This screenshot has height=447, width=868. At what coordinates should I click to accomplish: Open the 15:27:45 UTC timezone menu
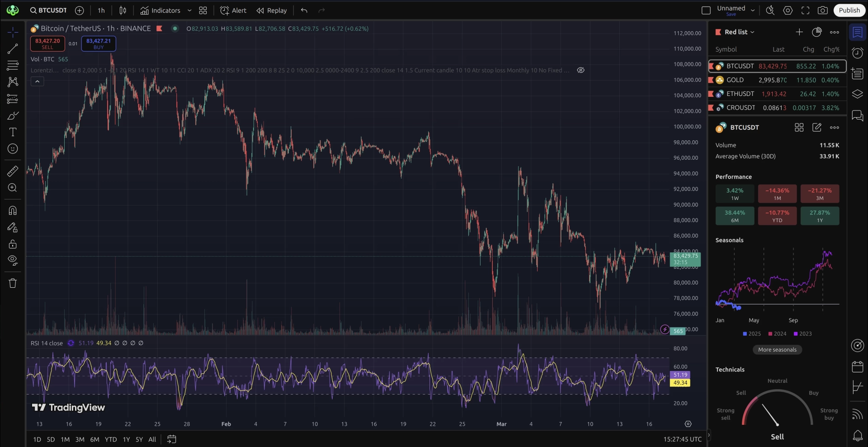pyautogui.click(x=683, y=439)
